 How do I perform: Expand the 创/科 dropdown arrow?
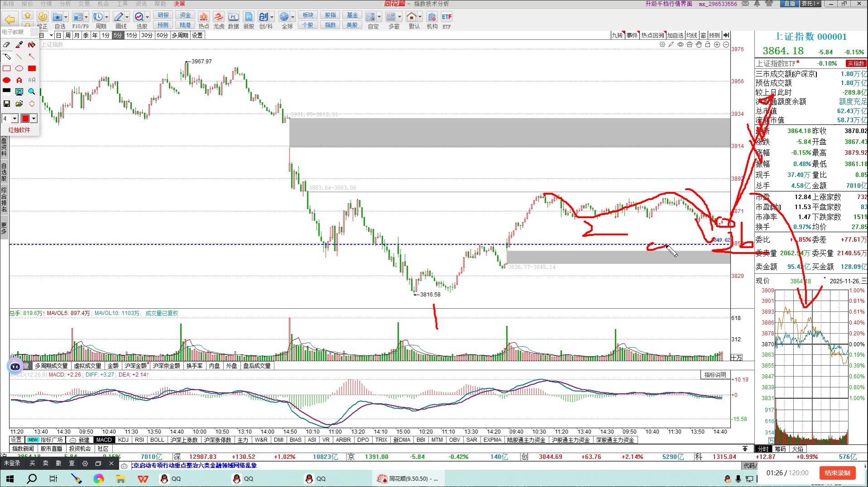point(272,17)
